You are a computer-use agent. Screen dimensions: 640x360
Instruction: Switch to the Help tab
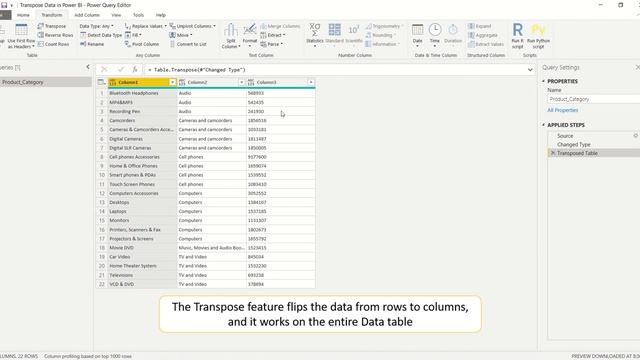click(x=161, y=15)
